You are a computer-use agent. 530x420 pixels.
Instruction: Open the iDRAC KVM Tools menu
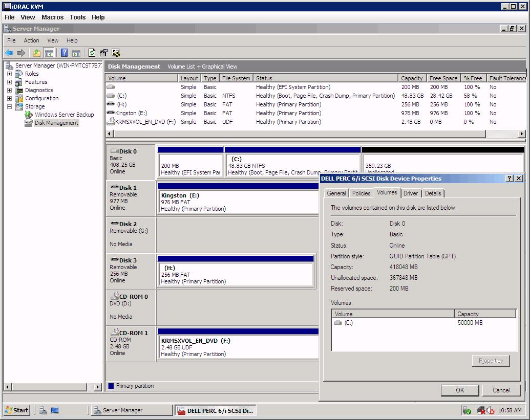77,17
